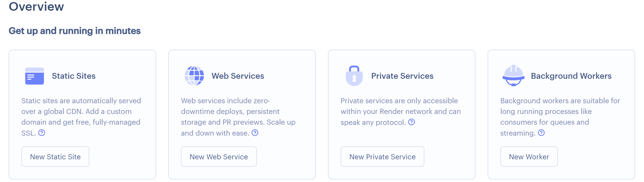Click 'Get up and running in minutes' heading
Screen dimensions: 644x182
(x=74, y=31)
